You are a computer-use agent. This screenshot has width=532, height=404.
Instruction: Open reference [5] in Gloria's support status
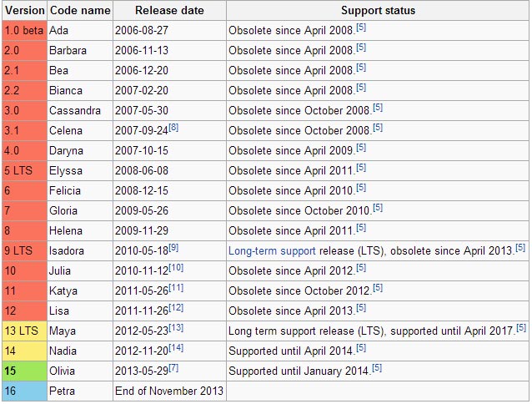click(x=377, y=207)
